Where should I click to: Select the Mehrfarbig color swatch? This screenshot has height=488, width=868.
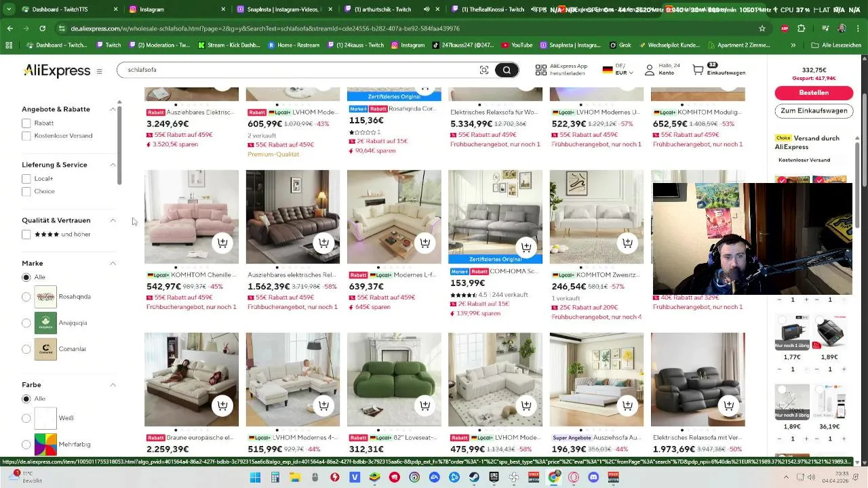(x=45, y=444)
